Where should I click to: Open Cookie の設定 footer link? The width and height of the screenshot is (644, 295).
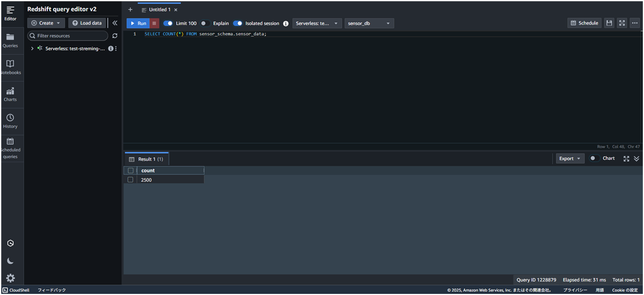tap(625, 290)
